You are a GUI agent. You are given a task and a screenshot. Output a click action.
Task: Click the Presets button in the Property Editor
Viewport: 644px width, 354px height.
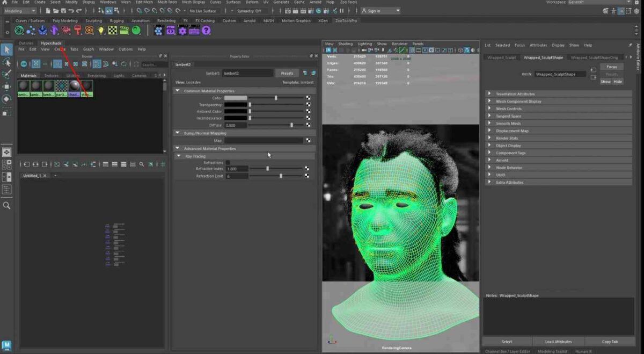click(x=287, y=73)
